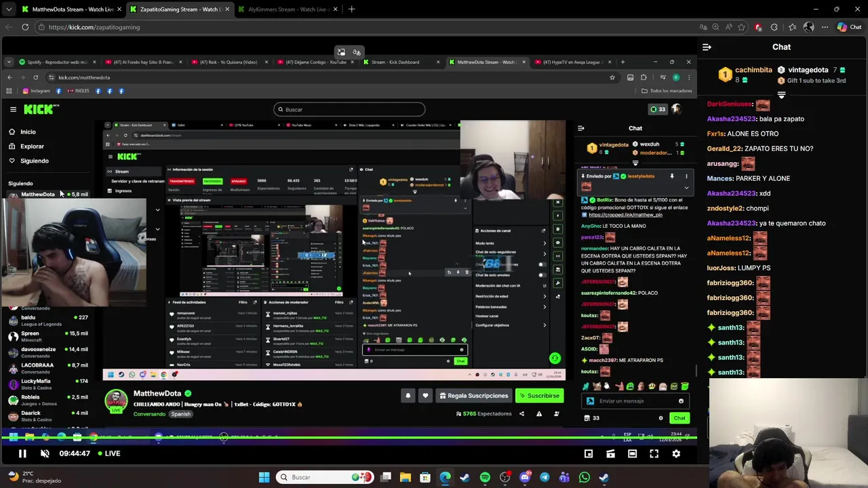Open the Windows Start menu

tap(264, 477)
